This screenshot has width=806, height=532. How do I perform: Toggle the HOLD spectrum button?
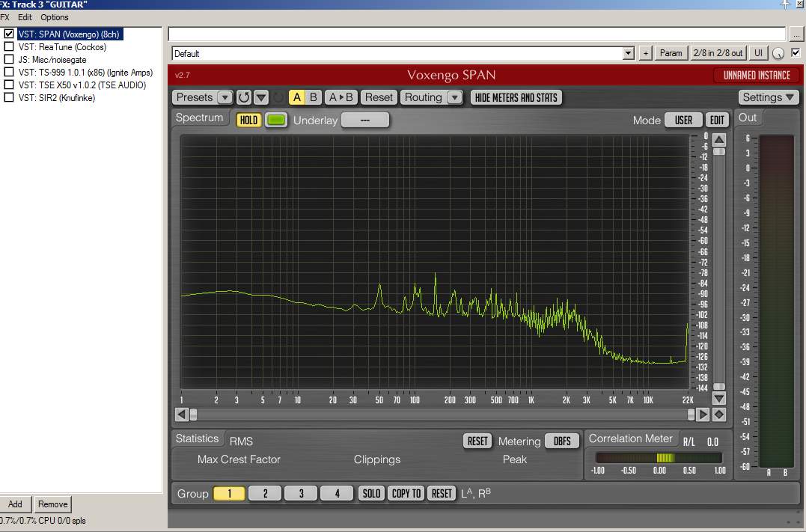point(248,120)
